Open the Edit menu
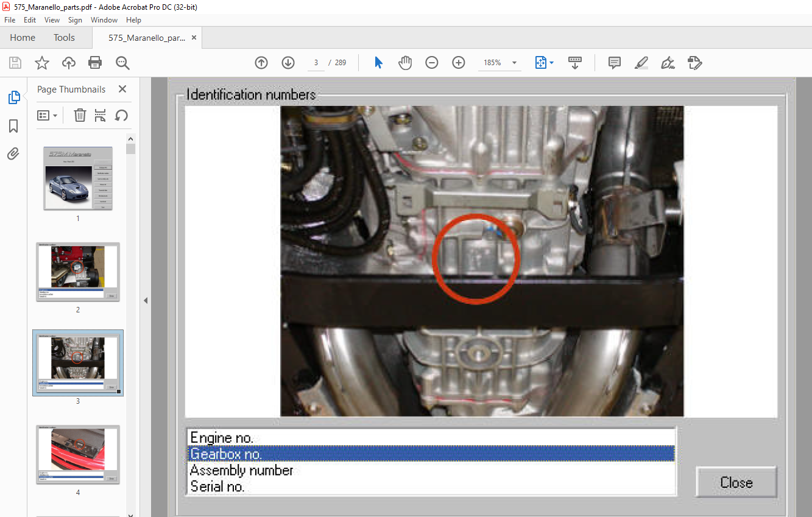The image size is (812, 517). pos(30,20)
